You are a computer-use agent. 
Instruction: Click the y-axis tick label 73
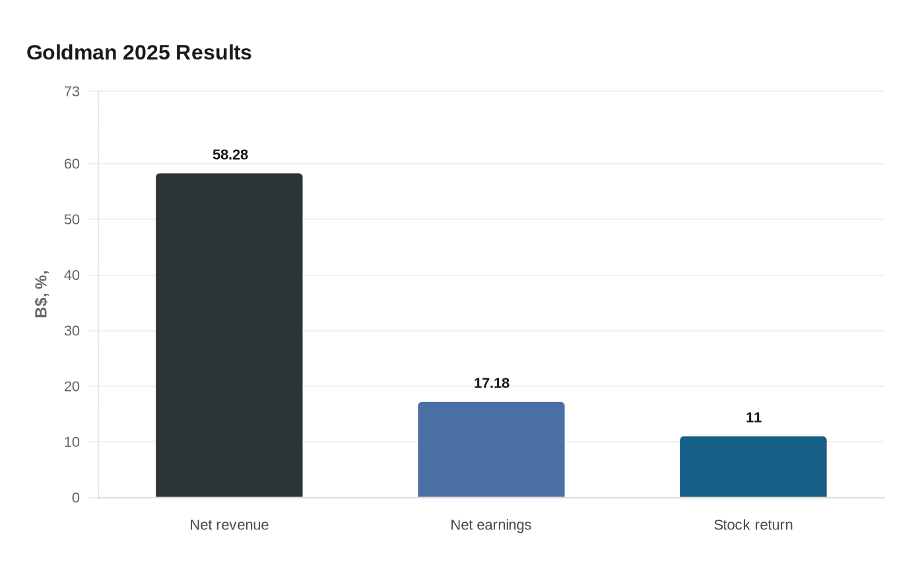[x=72, y=92]
